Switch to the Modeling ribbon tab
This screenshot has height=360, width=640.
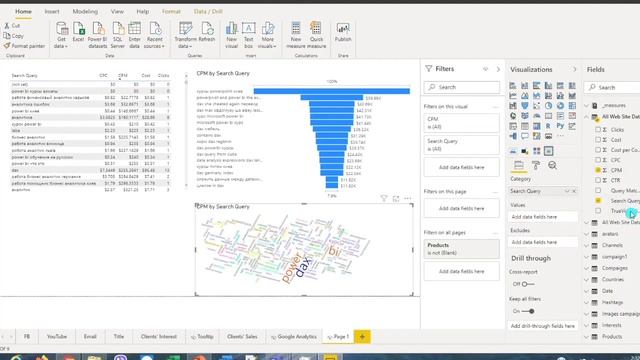pos(85,11)
